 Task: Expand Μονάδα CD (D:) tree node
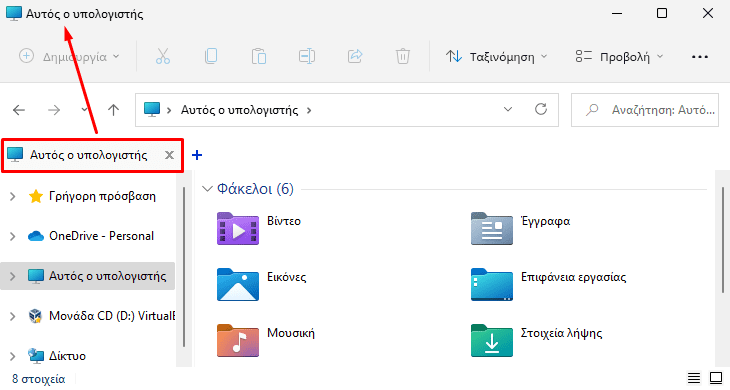[x=13, y=316]
